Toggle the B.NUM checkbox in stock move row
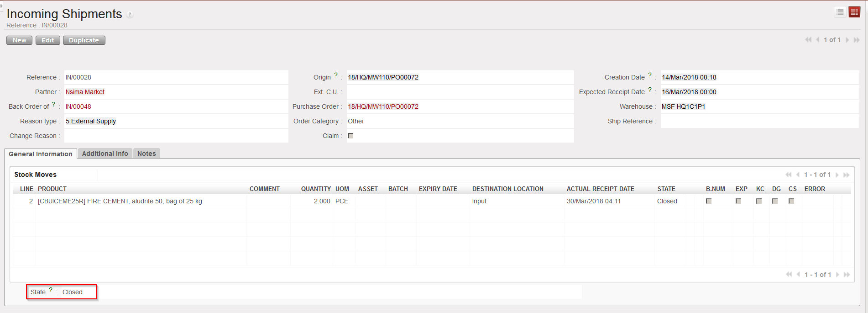Screen dimensions: 868x313 point(709,201)
